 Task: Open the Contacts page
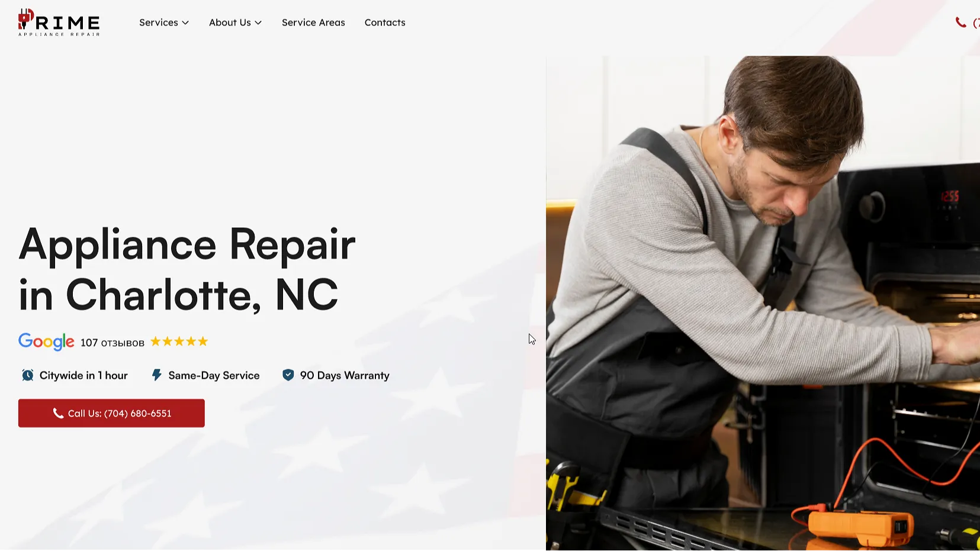[x=385, y=22]
